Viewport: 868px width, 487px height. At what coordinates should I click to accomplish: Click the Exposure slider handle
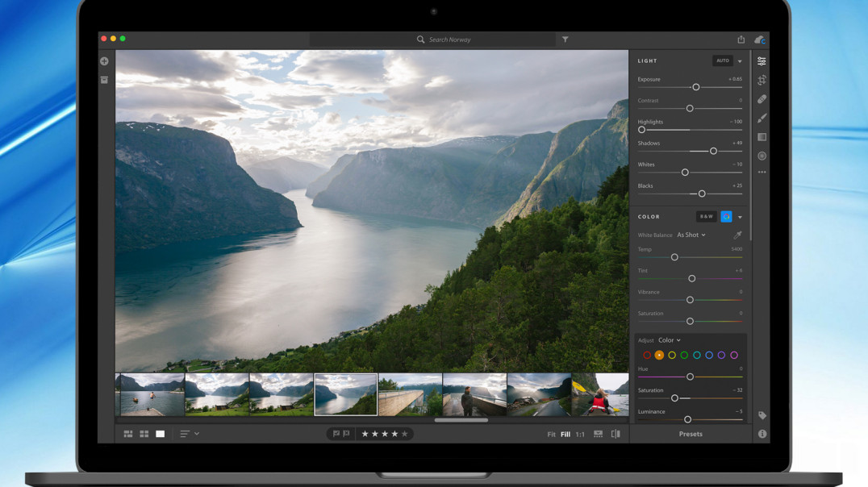[696, 87]
